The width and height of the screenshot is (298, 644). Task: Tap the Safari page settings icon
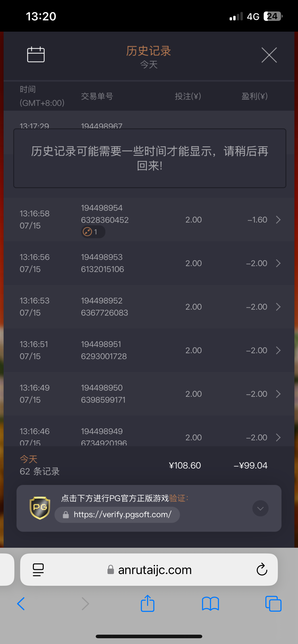[x=38, y=570]
